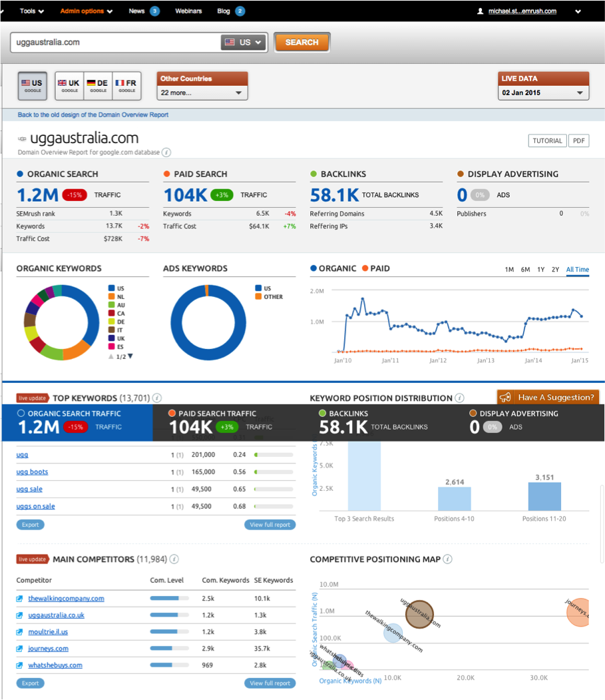
Task: Select the 6M time range tab
Action: point(526,270)
